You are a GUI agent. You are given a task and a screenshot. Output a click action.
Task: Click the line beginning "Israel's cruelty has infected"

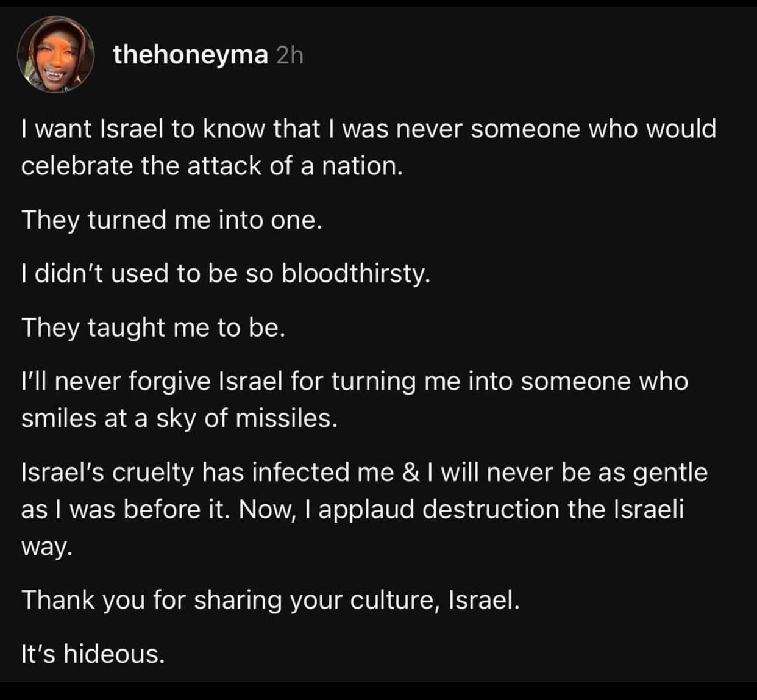364,473
